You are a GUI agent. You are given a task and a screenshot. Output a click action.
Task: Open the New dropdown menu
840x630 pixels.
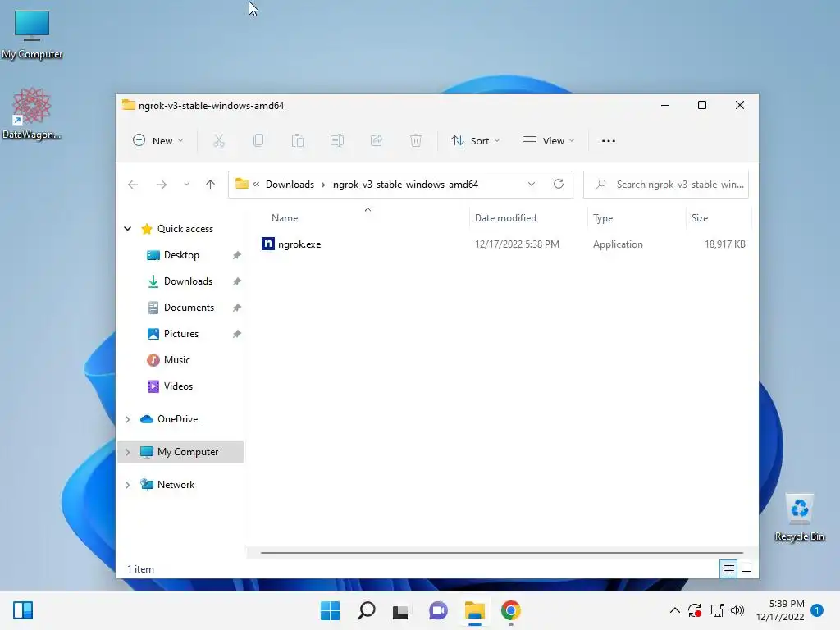pos(158,141)
